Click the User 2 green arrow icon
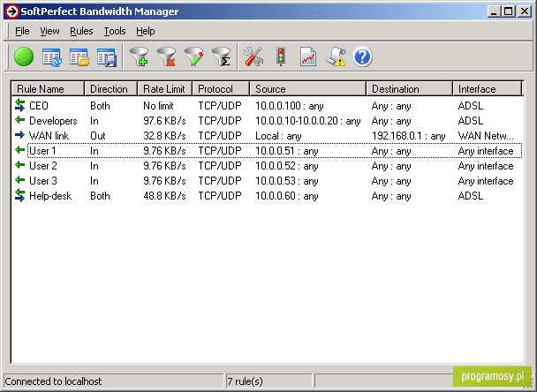The image size is (537, 392). (x=19, y=165)
